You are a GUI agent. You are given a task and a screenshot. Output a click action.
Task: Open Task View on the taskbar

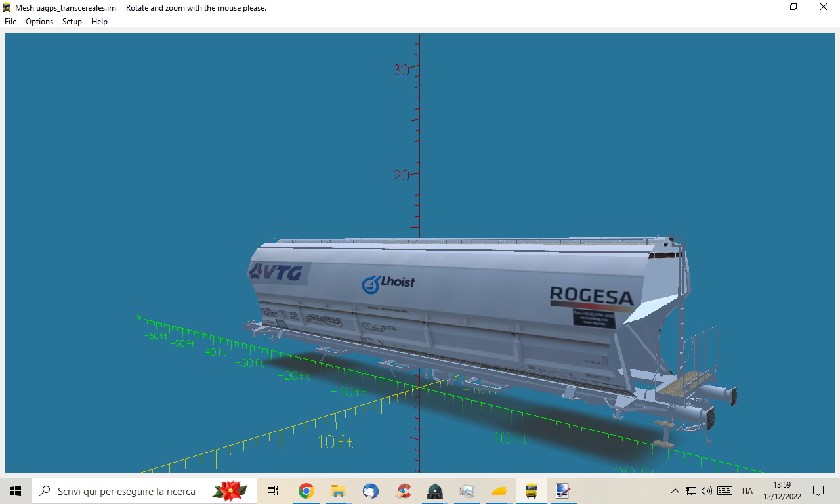[x=273, y=490]
